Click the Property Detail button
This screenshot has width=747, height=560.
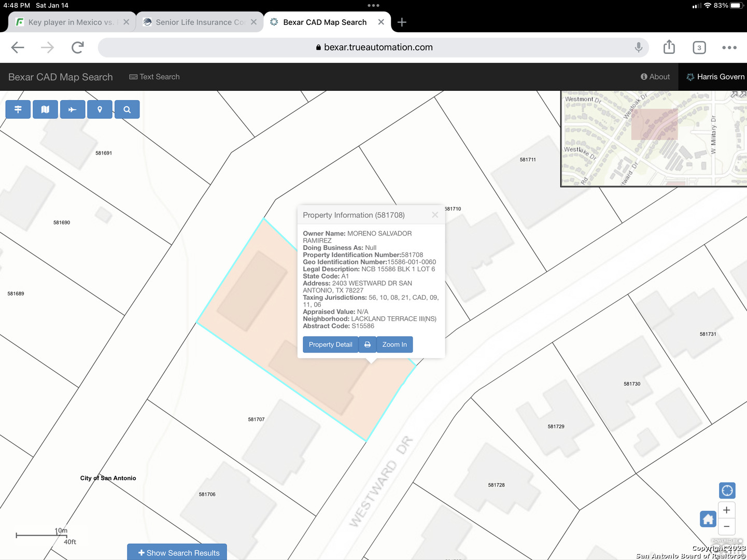330,345
